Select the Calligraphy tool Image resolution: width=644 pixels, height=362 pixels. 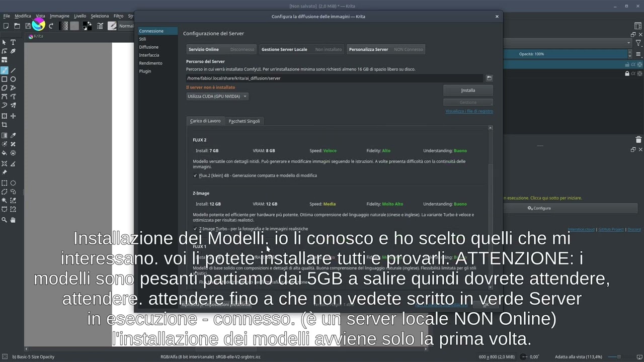tap(13, 51)
